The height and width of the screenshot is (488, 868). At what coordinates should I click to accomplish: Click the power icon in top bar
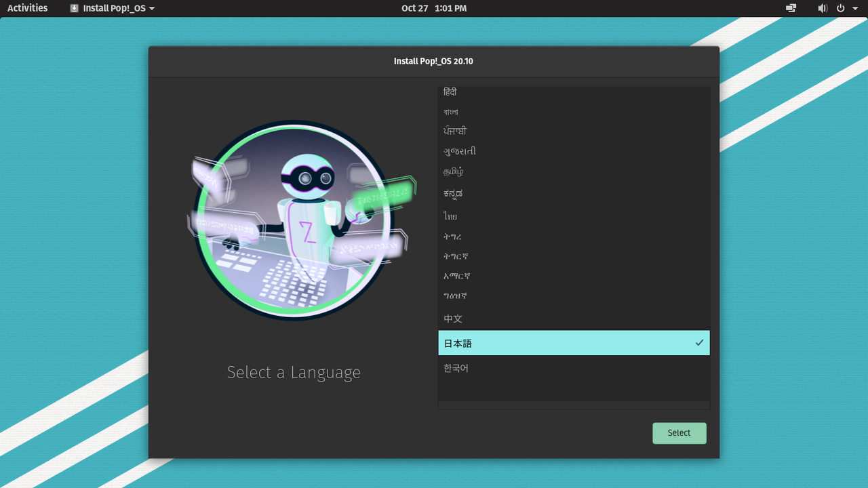(840, 8)
